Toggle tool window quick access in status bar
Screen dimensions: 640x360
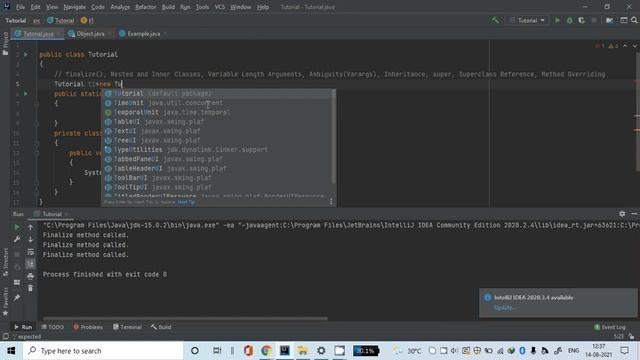point(5,337)
